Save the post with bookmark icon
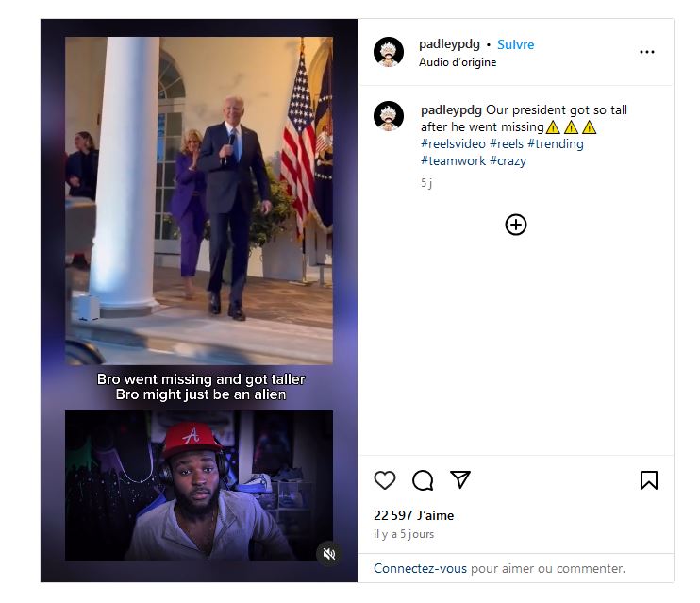This screenshot has height=603, width=700. [x=649, y=480]
